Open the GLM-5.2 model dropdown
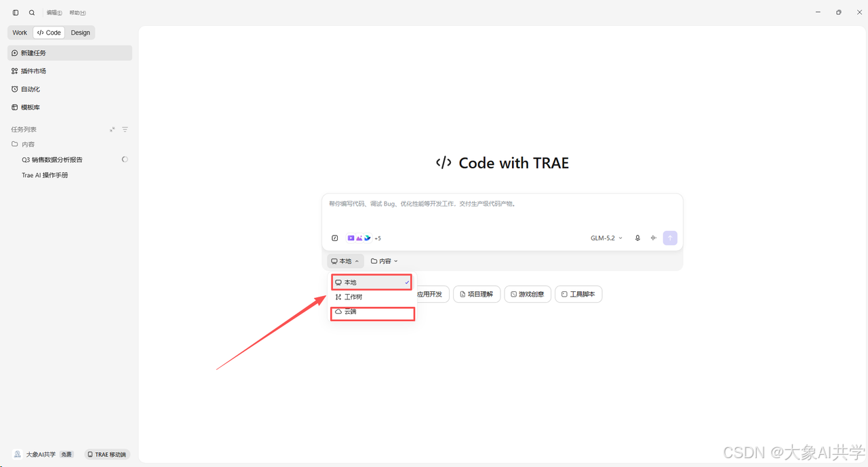This screenshot has width=868, height=467. [606, 238]
